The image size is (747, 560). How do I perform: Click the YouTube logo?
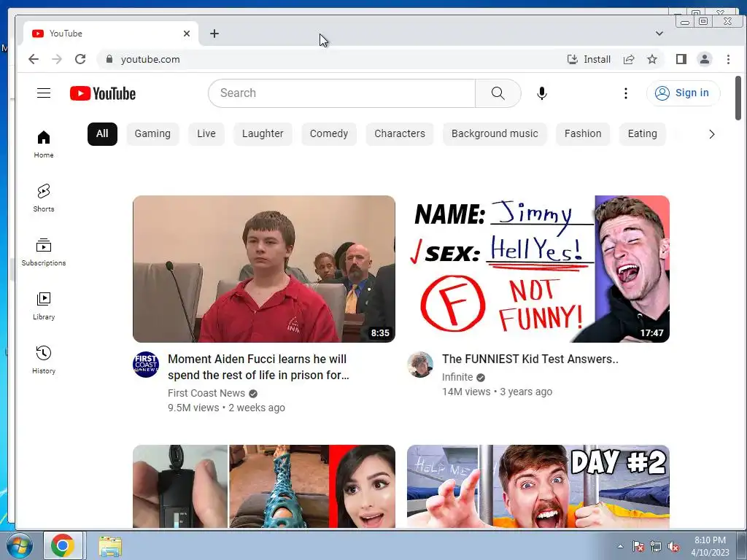click(x=102, y=93)
